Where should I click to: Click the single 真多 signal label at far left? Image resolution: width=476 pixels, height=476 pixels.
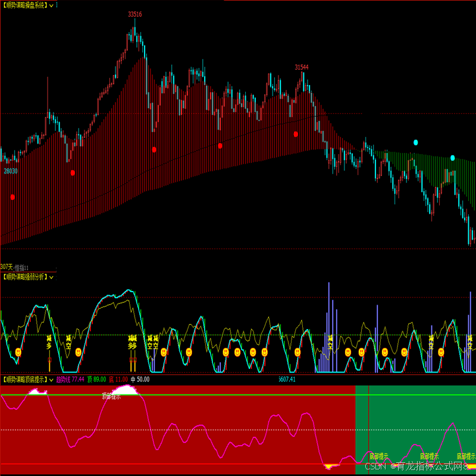point(49,342)
